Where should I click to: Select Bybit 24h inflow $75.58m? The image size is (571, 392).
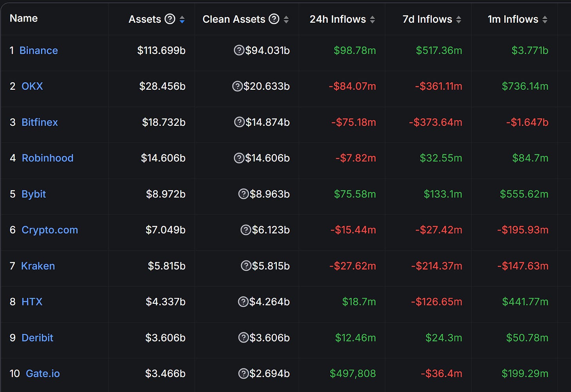[355, 194]
